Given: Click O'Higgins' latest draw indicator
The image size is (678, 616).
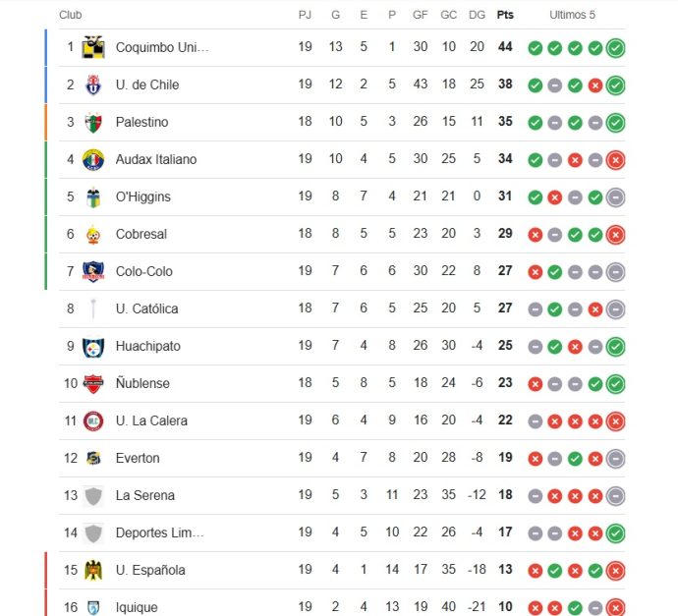Looking at the screenshot, I should click(x=616, y=197).
